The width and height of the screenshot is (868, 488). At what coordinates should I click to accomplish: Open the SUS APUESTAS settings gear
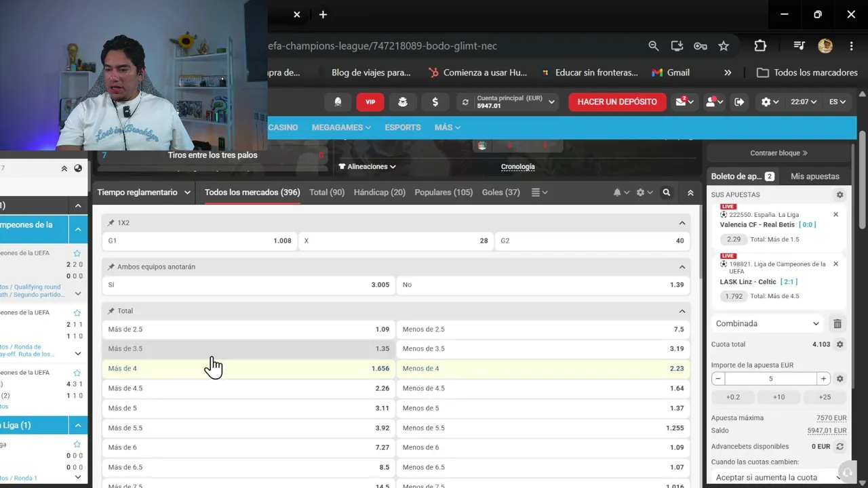tap(840, 195)
